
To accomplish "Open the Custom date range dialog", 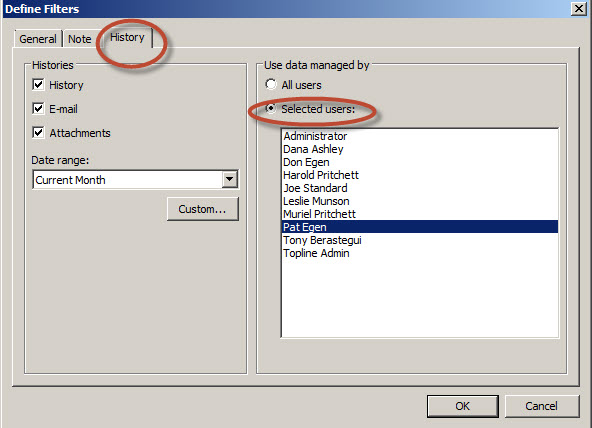I will click(x=203, y=209).
